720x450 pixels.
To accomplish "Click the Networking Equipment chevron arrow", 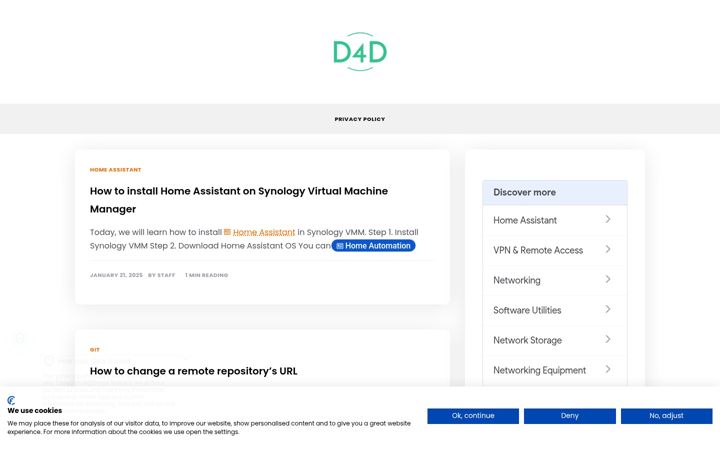I will coord(608,369).
